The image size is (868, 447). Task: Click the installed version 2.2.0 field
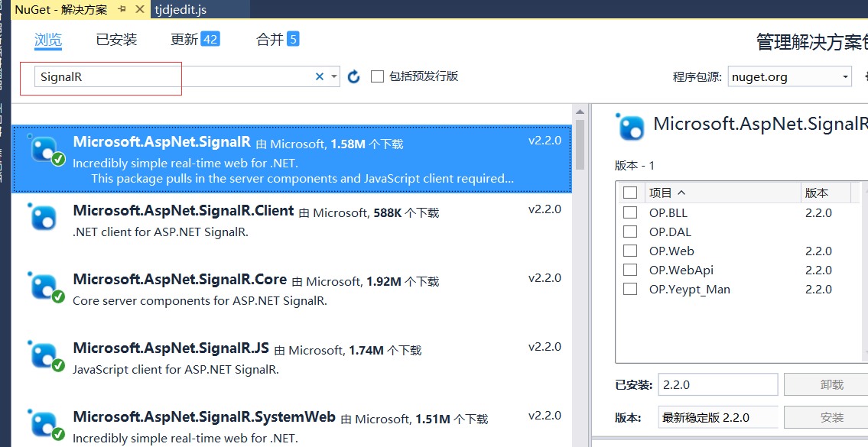click(x=718, y=384)
